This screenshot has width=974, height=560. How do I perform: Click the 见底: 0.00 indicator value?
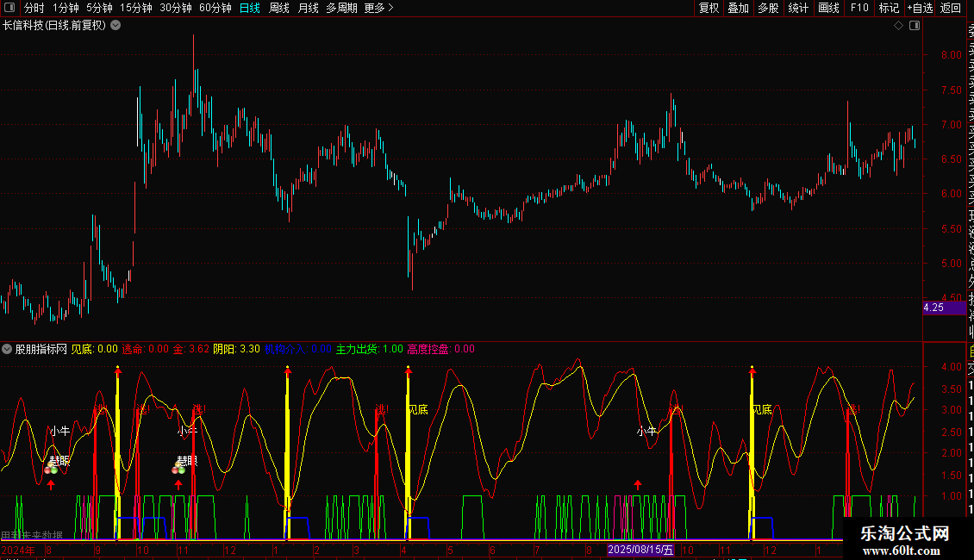95,349
